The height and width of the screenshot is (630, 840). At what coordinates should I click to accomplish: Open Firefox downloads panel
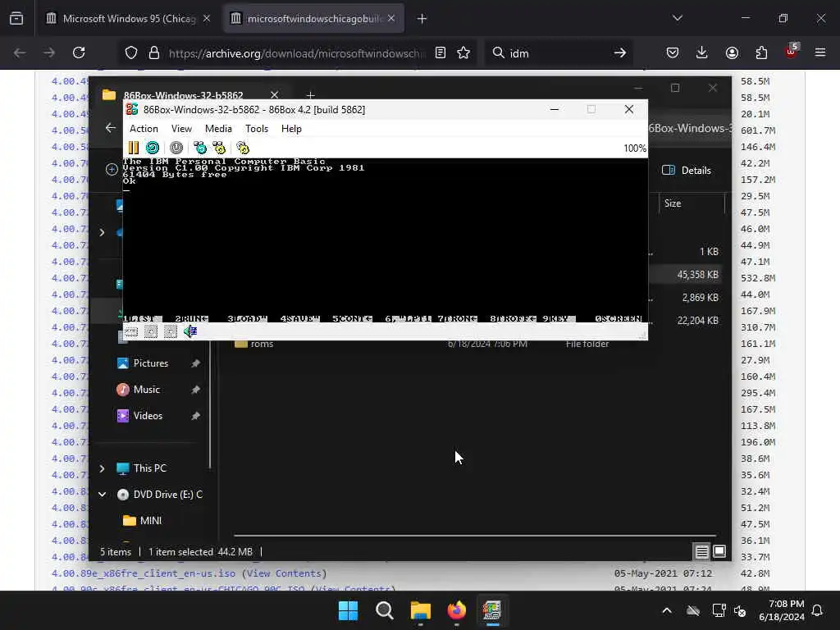click(702, 52)
